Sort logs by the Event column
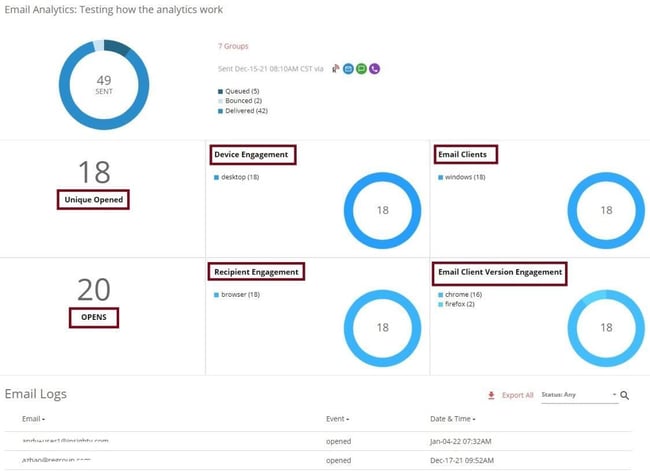 pyautogui.click(x=337, y=419)
